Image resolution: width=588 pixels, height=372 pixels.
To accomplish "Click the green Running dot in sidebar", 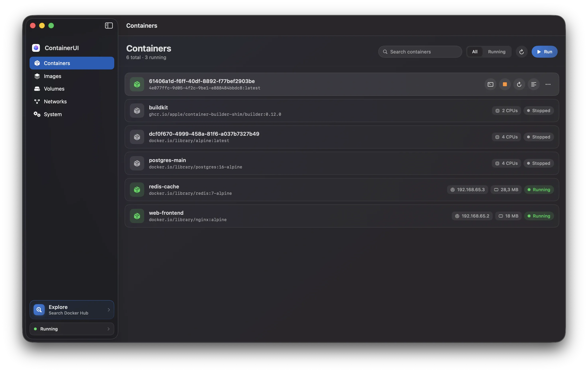I will (35, 329).
